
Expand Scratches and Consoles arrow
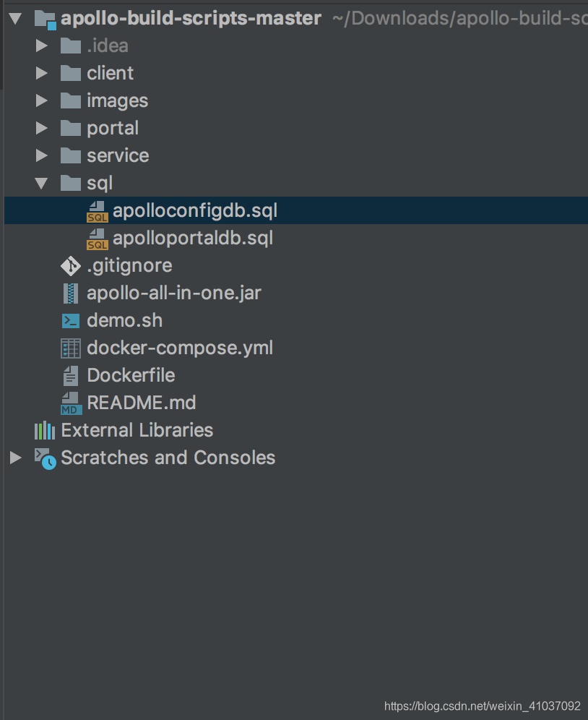click(16, 458)
